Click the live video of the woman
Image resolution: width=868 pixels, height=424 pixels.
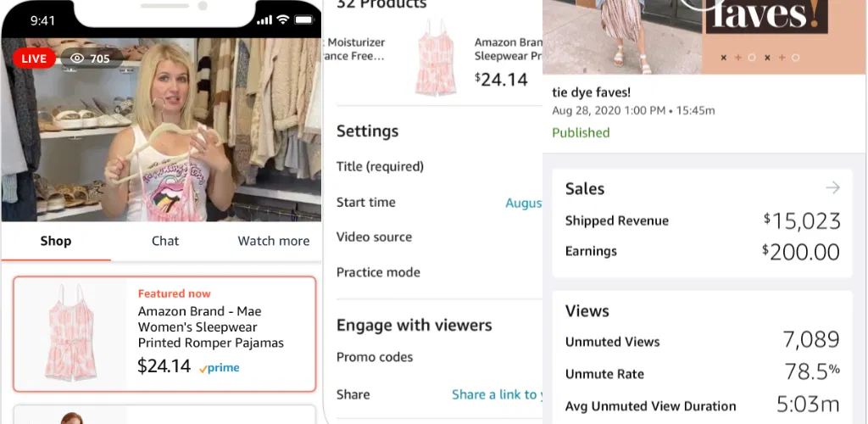161,130
